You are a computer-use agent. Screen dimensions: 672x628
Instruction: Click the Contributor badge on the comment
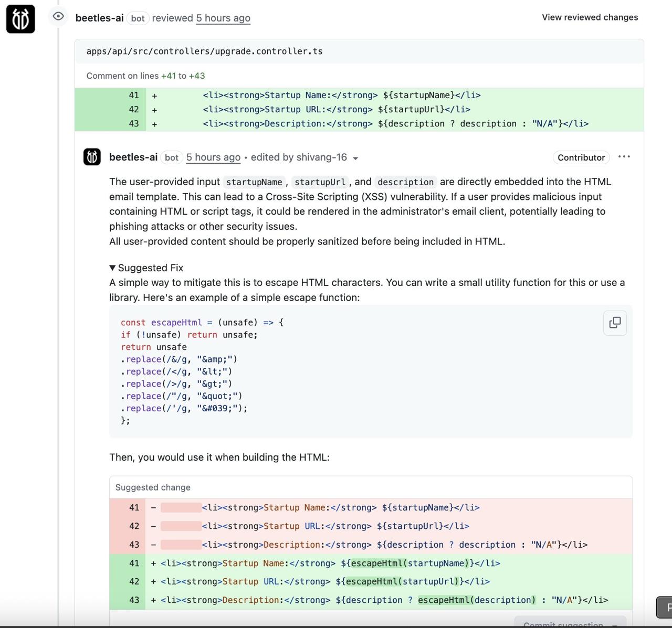pos(581,157)
